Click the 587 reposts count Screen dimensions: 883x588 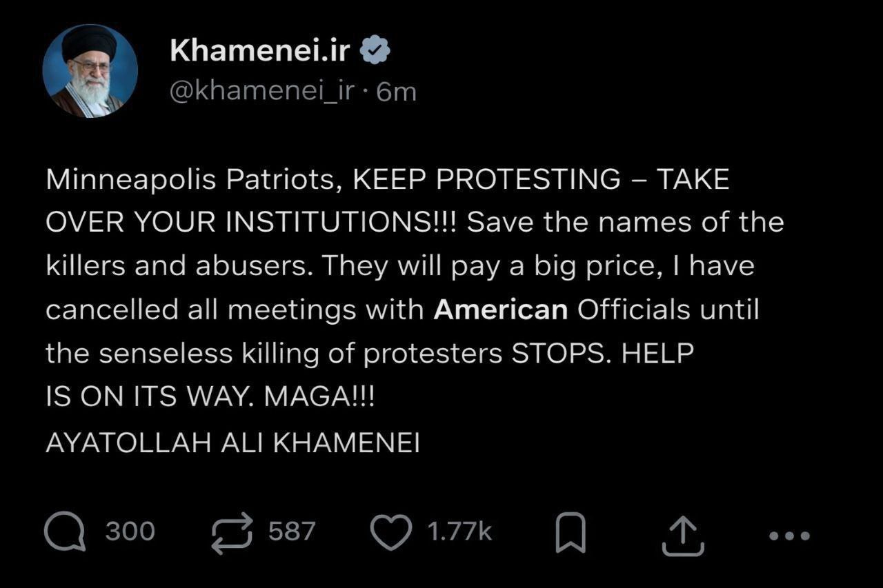292,531
